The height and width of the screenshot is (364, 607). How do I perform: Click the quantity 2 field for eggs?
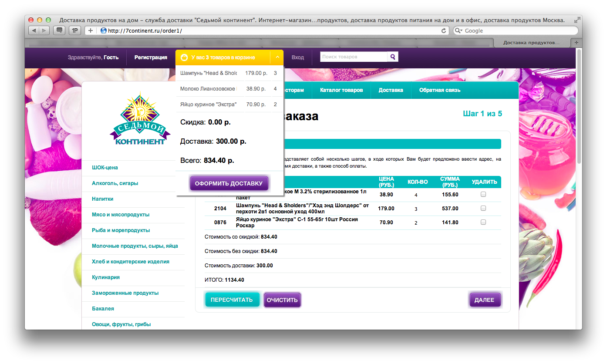(x=416, y=223)
